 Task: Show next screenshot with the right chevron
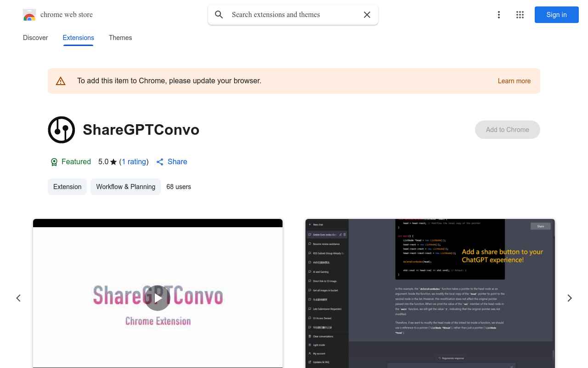point(570,298)
